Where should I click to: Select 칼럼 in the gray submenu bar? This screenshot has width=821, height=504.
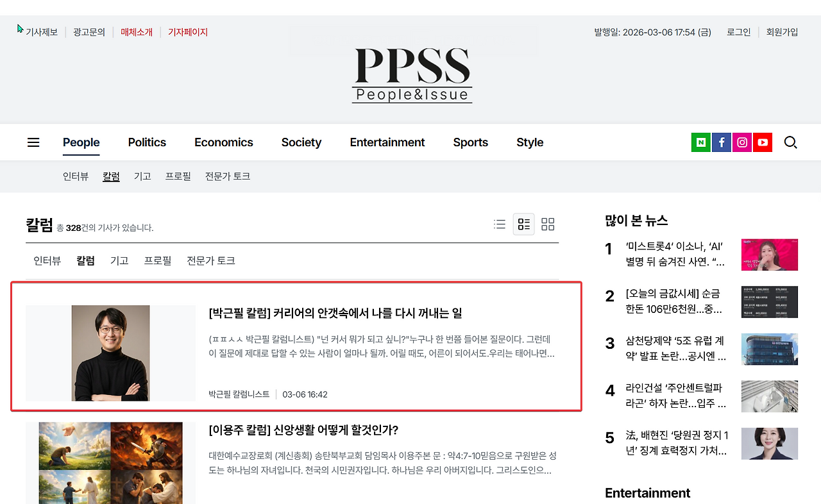click(111, 176)
